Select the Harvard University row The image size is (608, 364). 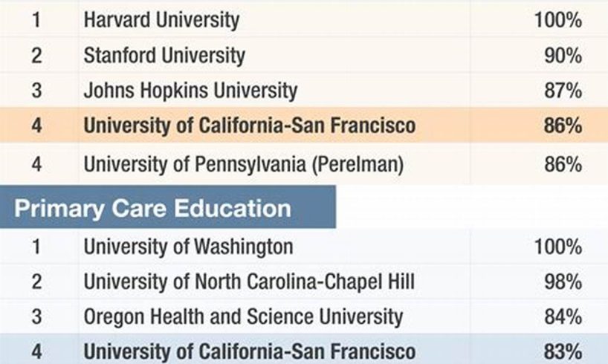click(x=304, y=19)
